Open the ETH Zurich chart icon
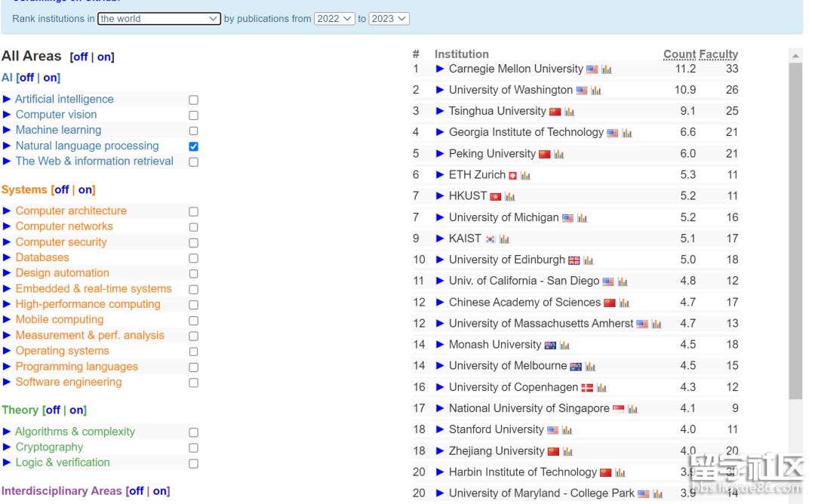The height and width of the screenshot is (504, 815). click(525, 176)
